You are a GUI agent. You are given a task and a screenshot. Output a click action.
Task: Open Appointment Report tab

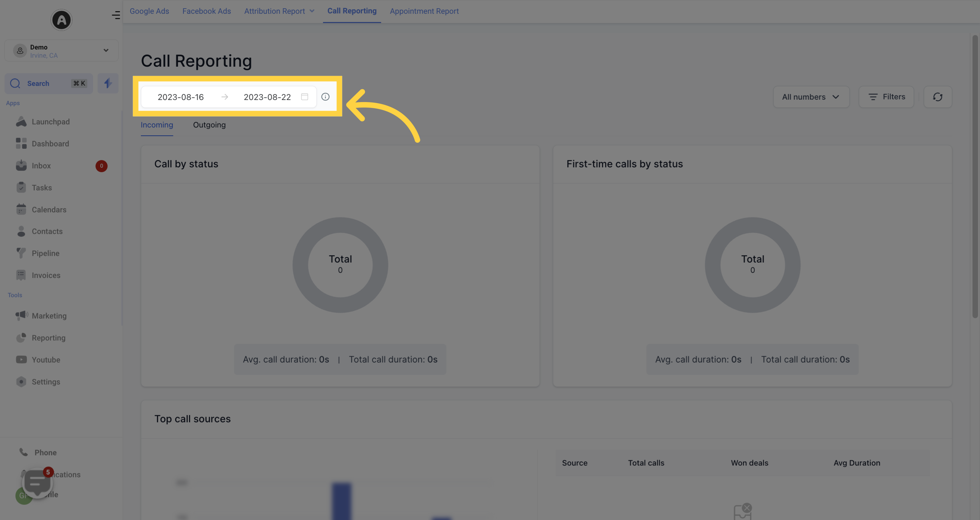[x=424, y=11]
